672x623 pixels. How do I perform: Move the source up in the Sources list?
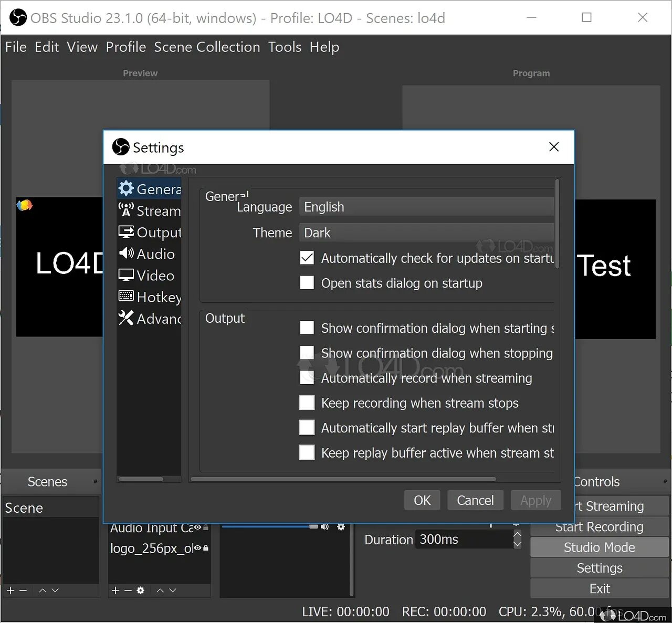(160, 590)
